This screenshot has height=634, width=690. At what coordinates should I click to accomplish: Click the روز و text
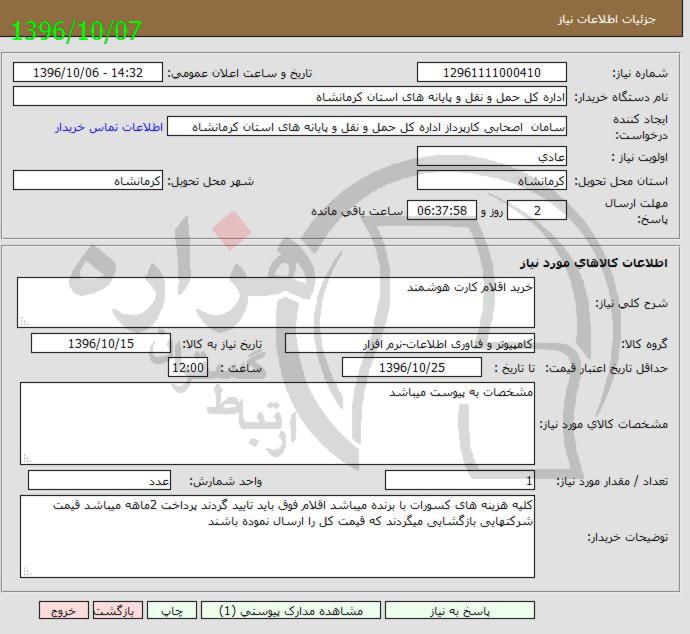[492, 211]
